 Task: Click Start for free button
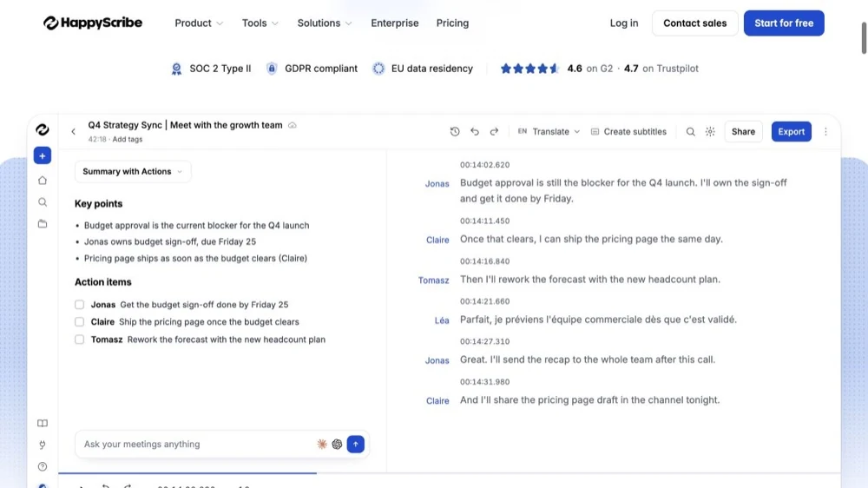[x=784, y=23]
